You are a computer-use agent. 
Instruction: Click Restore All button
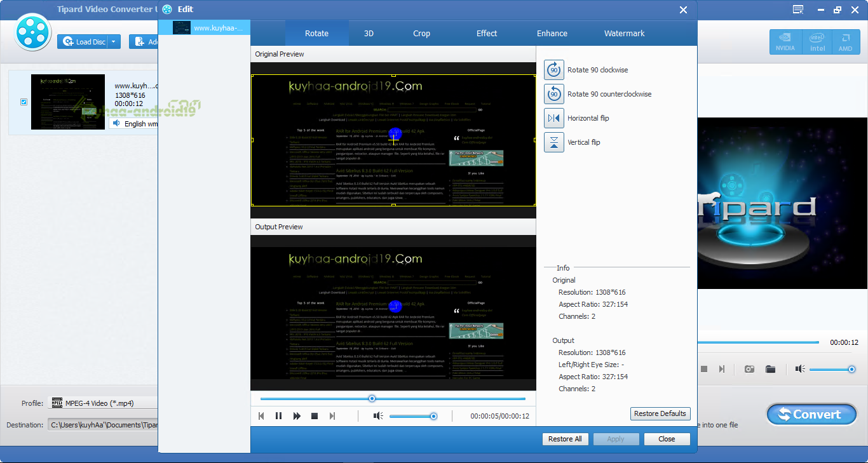[565, 439]
